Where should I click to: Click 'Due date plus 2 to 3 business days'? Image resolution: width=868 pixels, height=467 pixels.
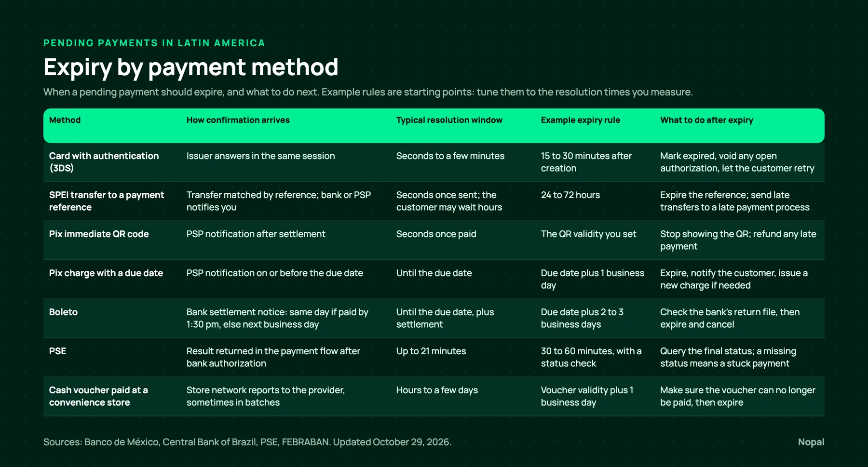point(582,318)
